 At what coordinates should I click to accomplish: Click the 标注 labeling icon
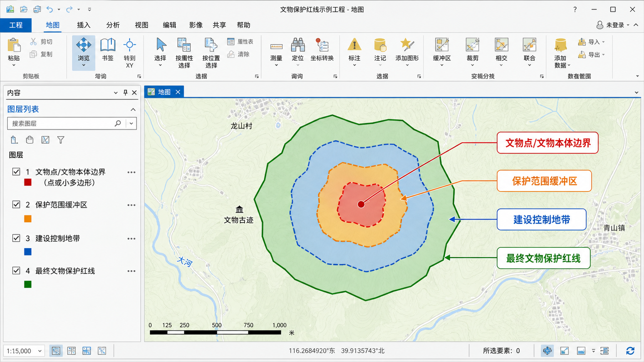[354, 45]
